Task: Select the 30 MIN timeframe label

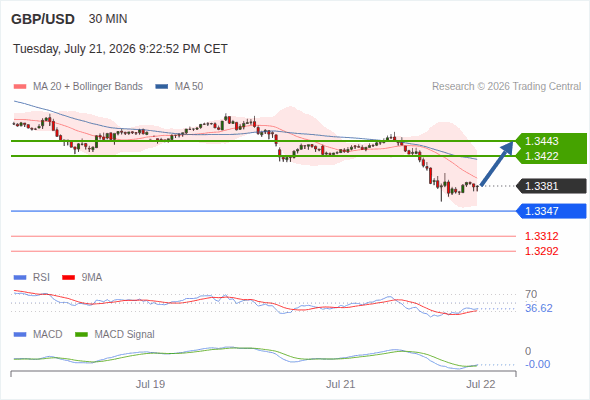Action: point(108,19)
